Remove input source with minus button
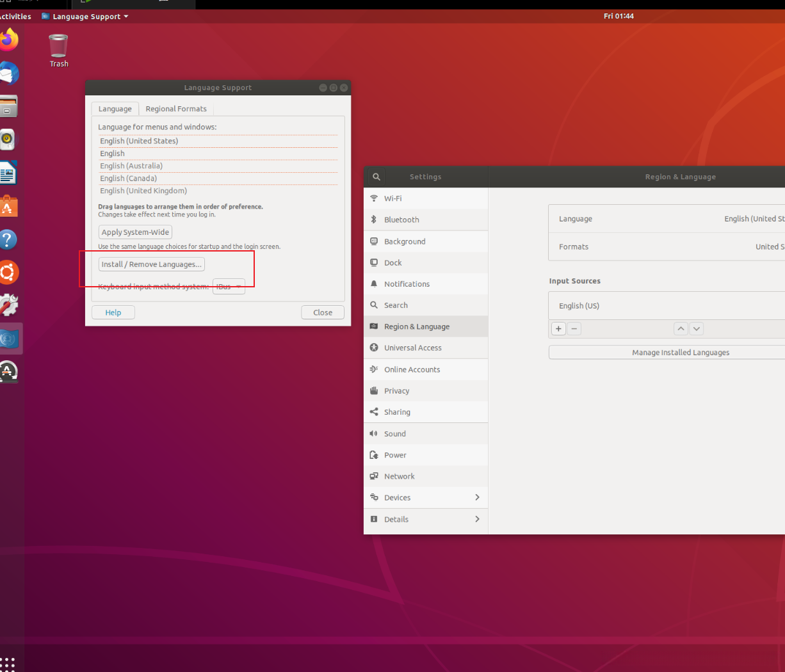This screenshot has width=785, height=672. click(x=574, y=328)
